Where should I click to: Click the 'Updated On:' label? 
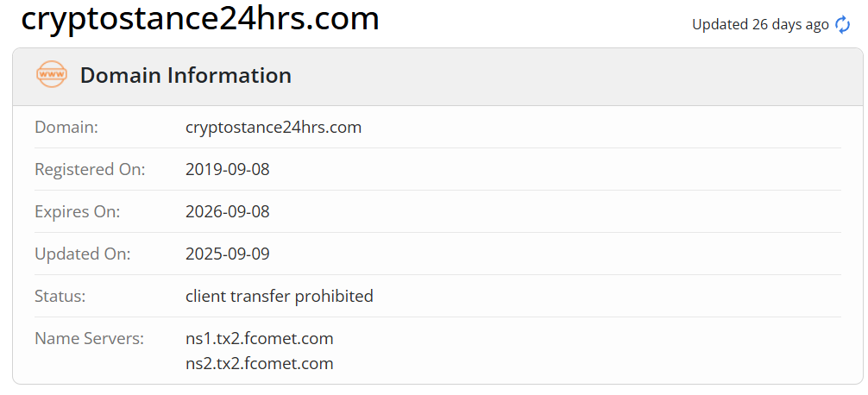coord(82,254)
